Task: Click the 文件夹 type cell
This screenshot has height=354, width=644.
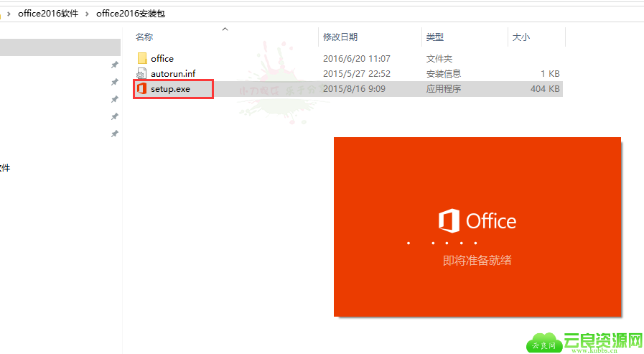Action: 439,58
